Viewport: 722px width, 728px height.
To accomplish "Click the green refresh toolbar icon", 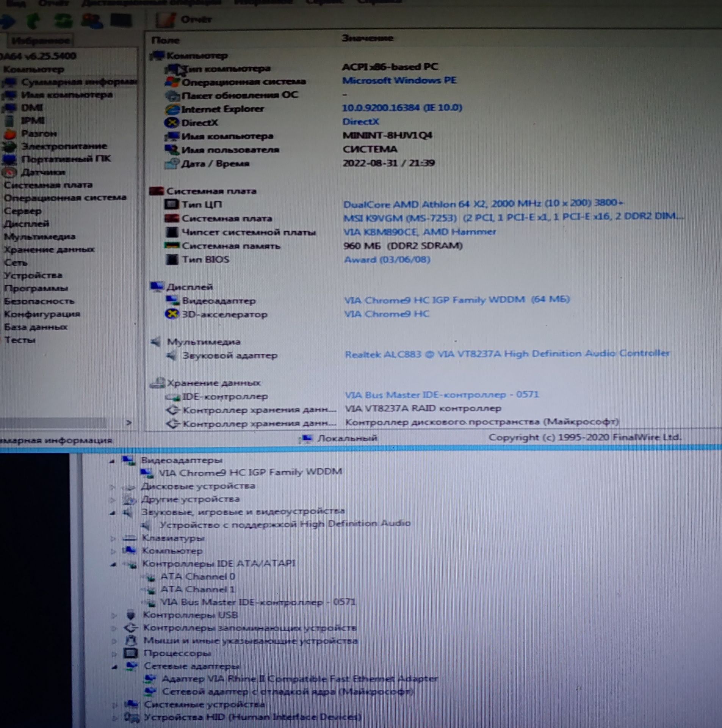I will pyautogui.click(x=63, y=20).
